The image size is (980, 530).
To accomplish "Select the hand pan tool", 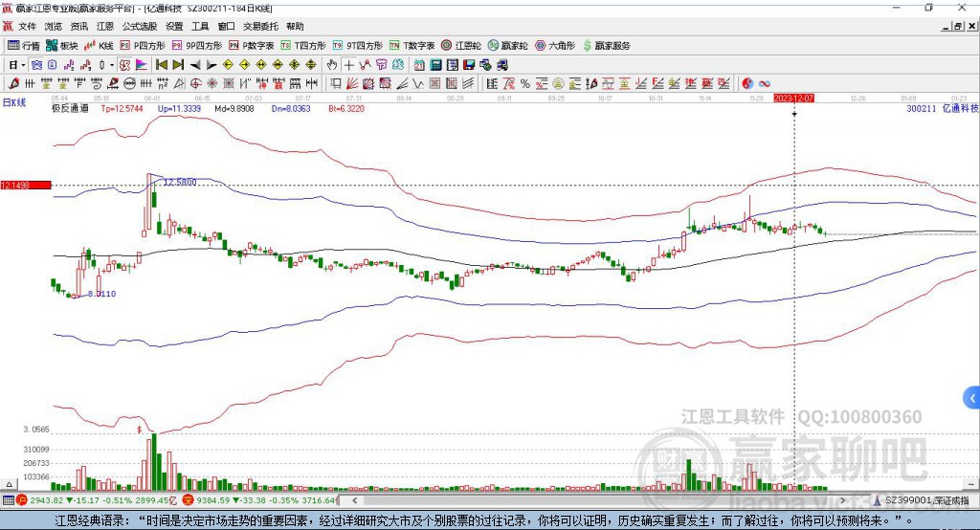I will coord(332,65).
